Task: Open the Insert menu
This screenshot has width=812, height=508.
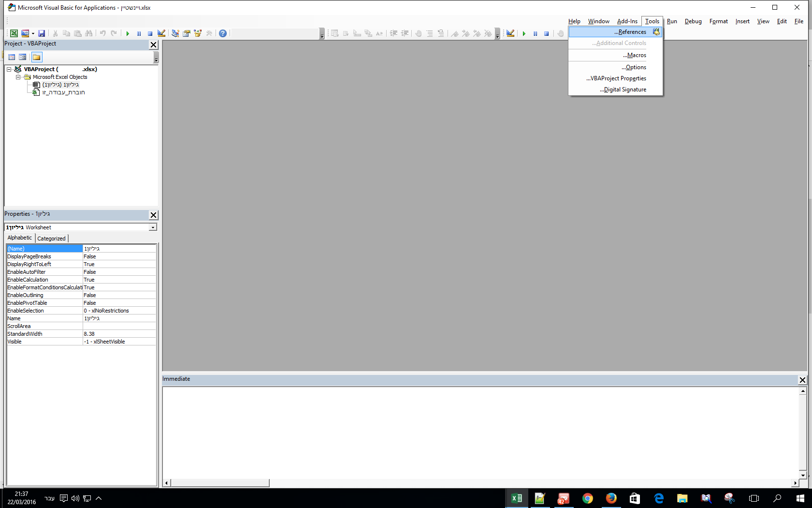Action: click(742, 21)
